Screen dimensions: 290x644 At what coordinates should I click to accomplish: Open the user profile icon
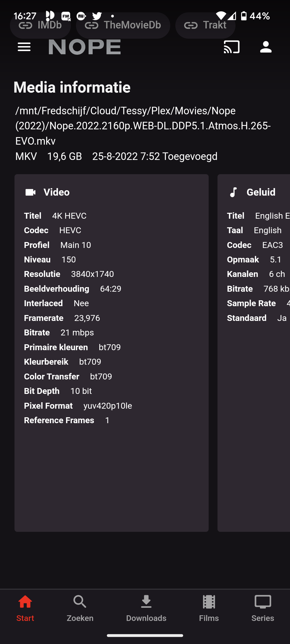266,47
